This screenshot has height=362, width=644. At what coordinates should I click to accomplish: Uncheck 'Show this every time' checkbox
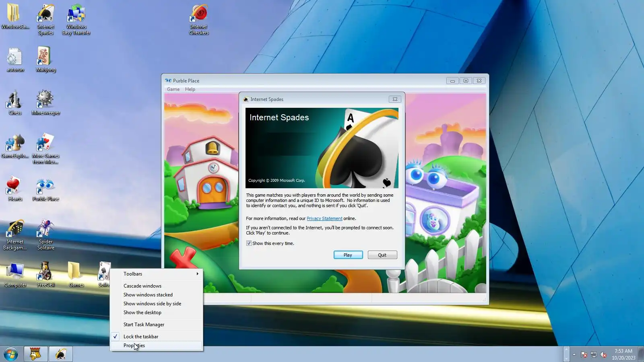[x=249, y=243]
